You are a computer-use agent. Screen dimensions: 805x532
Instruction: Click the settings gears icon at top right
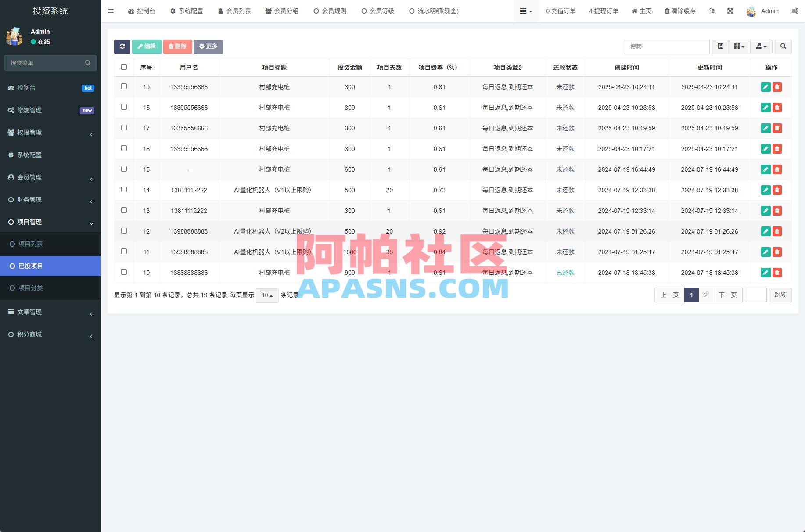click(795, 11)
